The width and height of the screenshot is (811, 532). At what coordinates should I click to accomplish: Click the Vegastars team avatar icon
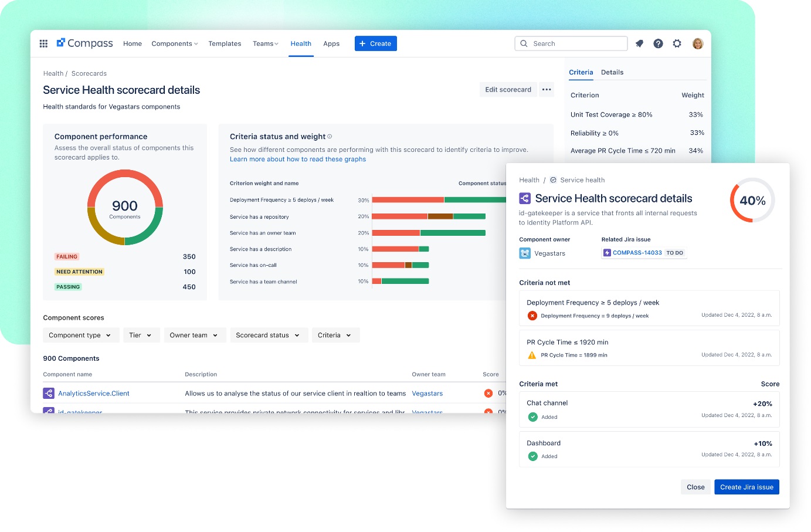[x=525, y=253]
